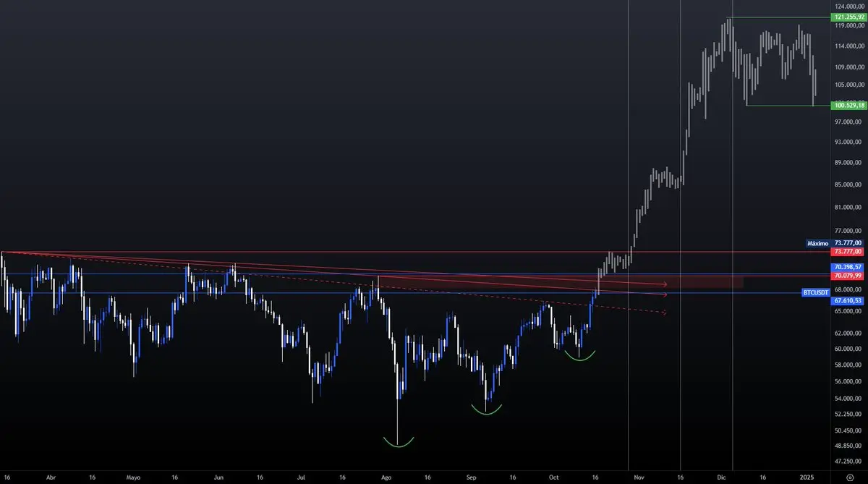Screen dimensions: 868x484
Task: Select the green horizontal line at projected top
Action: pos(778,17)
